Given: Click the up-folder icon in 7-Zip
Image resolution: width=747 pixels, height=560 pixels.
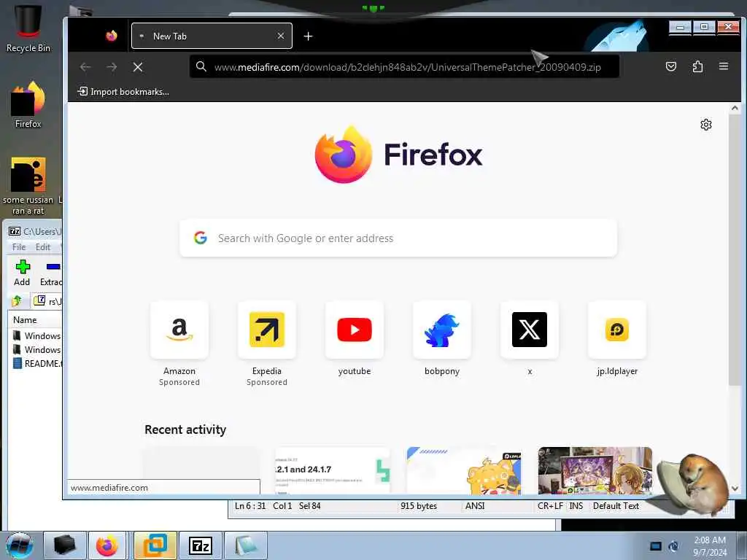Looking at the screenshot, I should coord(18,300).
